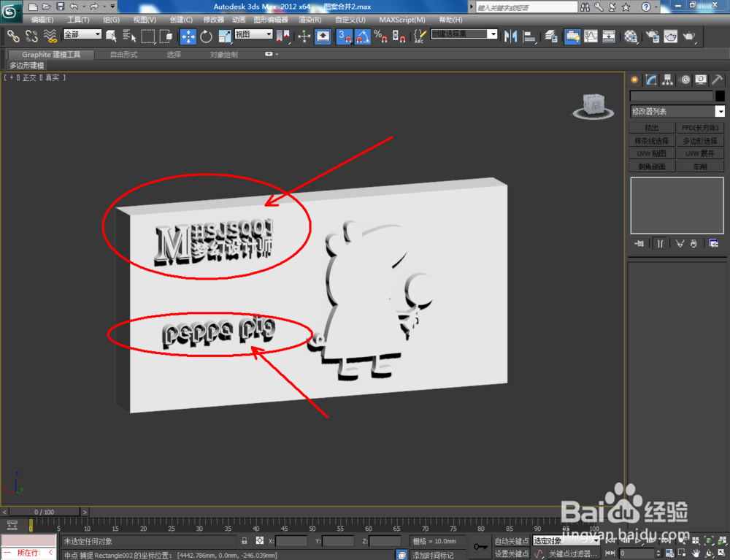
Task: Click the FFD(长方体) modifier button
Action: (700, 128)
